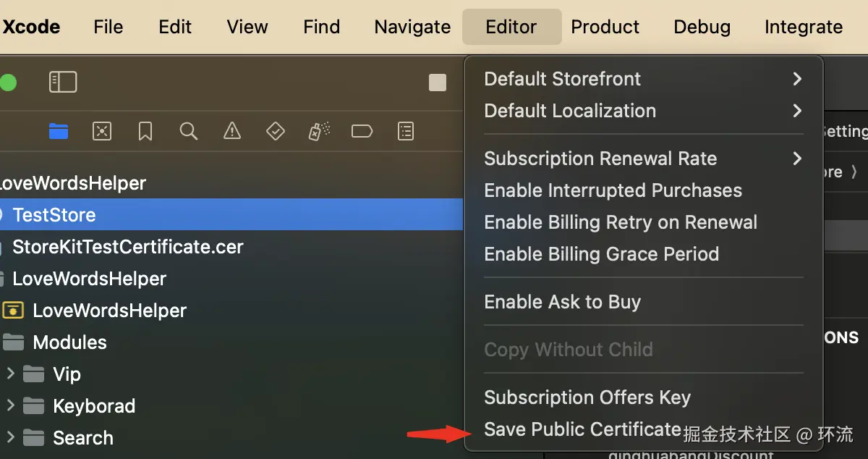This screenshot has height=459, width=868.
Task: Toggle the navigator sidebar button
Action: coord(63,82)
